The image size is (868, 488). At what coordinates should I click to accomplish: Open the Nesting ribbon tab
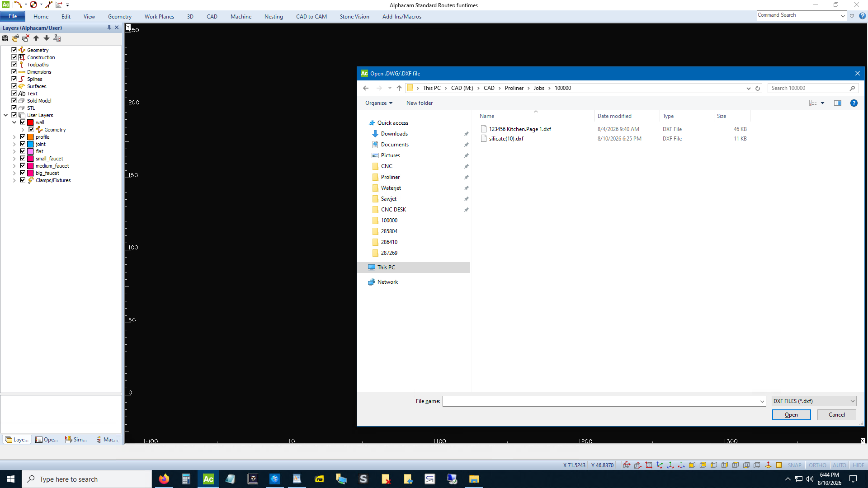(274, 17)
